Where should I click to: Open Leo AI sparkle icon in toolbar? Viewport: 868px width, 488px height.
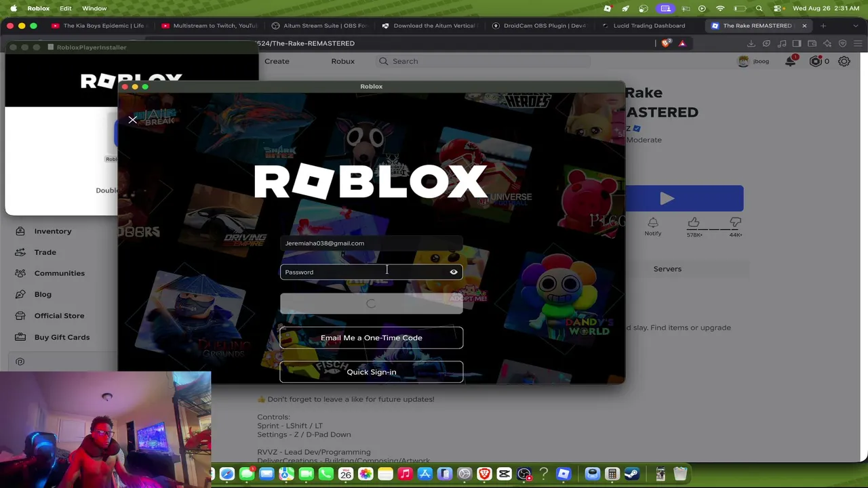[x=827, y=43]
